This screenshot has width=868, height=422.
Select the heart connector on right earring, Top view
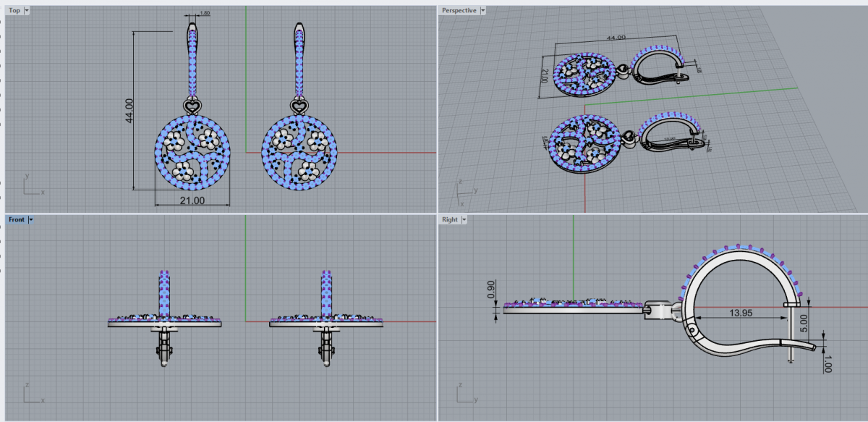(299, 107)
